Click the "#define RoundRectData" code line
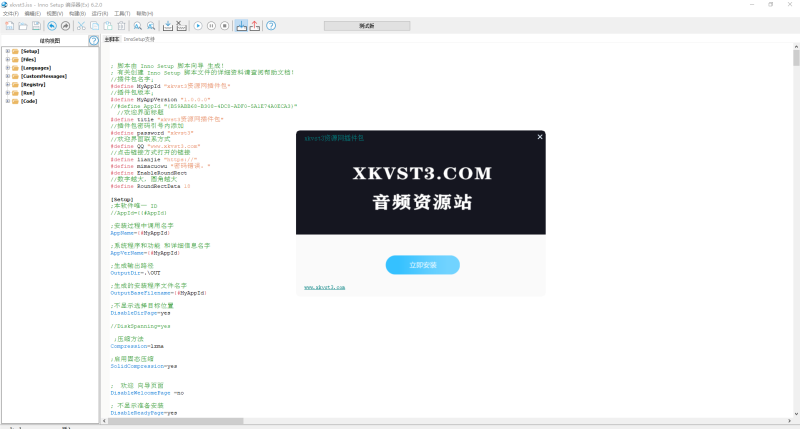 [x=151, y=186]
